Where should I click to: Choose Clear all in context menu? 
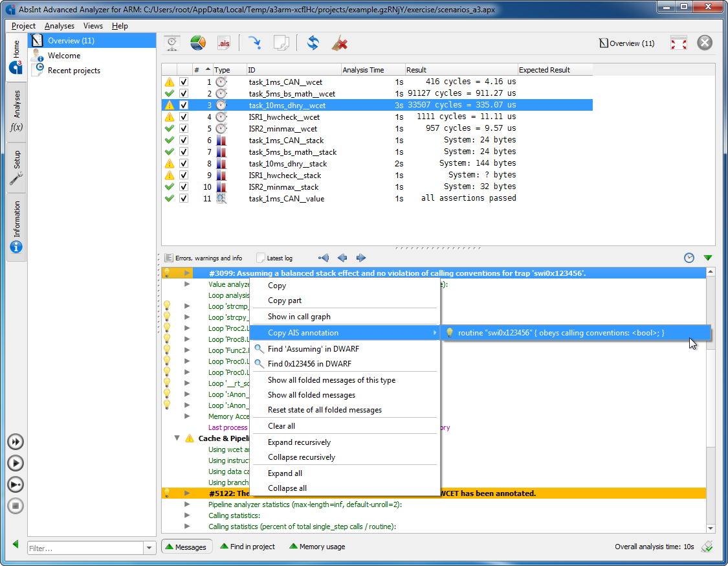pos(345,425)
